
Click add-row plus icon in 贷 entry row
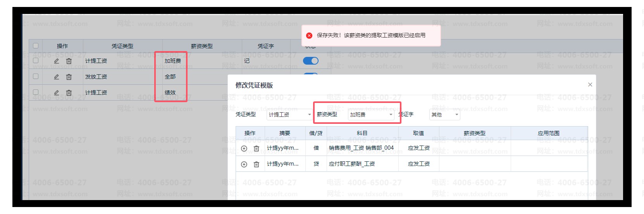[x=244, y=164]
